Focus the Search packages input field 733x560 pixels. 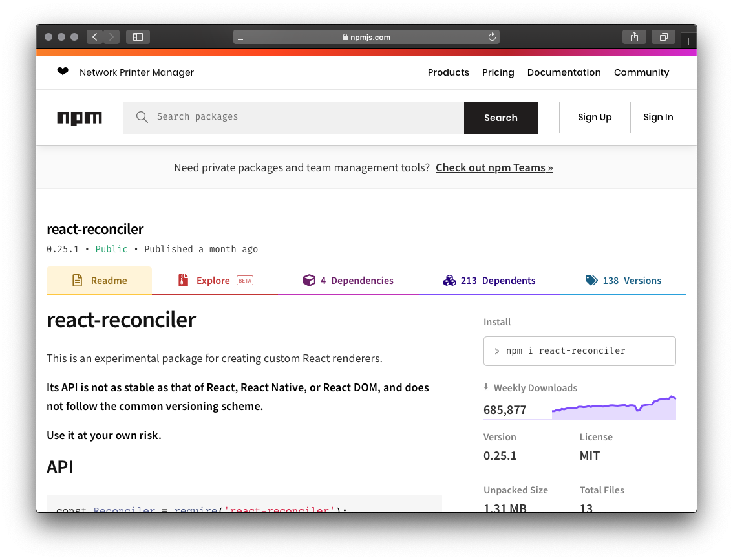[293, 118]
